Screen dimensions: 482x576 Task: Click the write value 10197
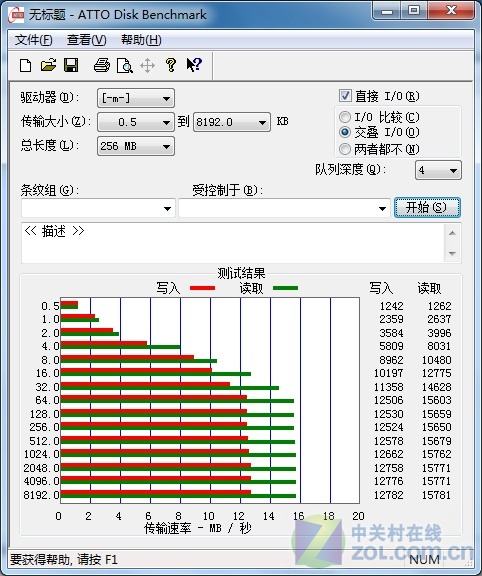(389, 373)
